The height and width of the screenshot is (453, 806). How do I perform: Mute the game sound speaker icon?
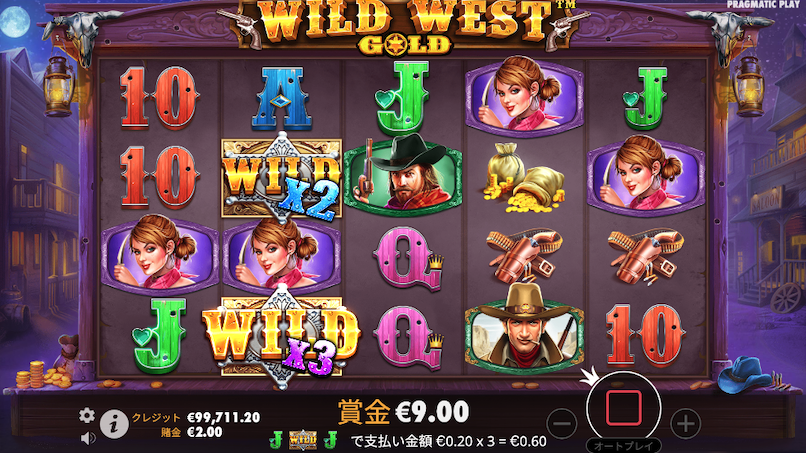pos(88,438)
